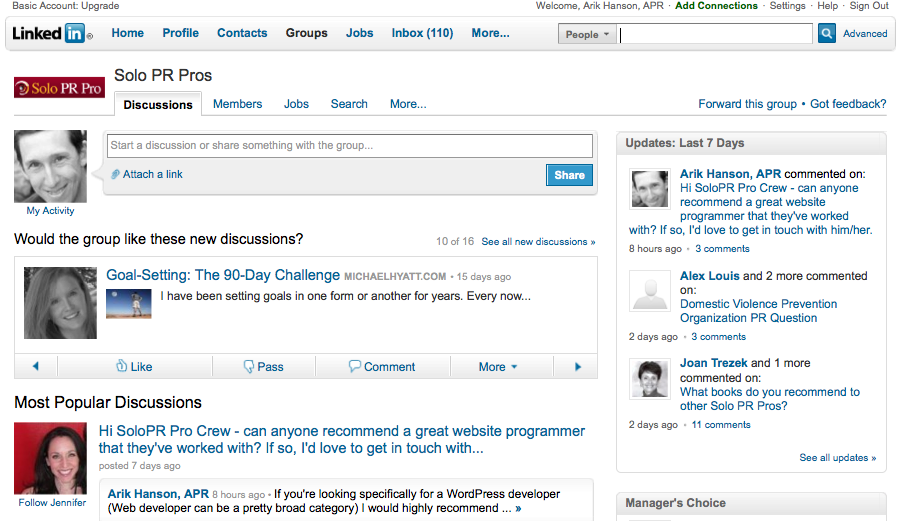The width and height of the screenshot is (897, 521).
Task: Switch to the group Search tab
Action: tap(349, 104)
